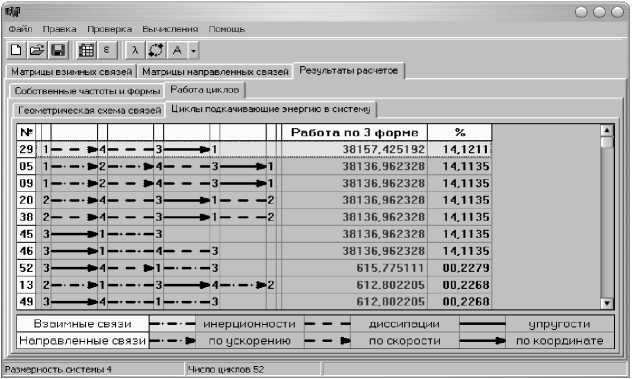Select cycle row number 38

(x=254, y=217)
